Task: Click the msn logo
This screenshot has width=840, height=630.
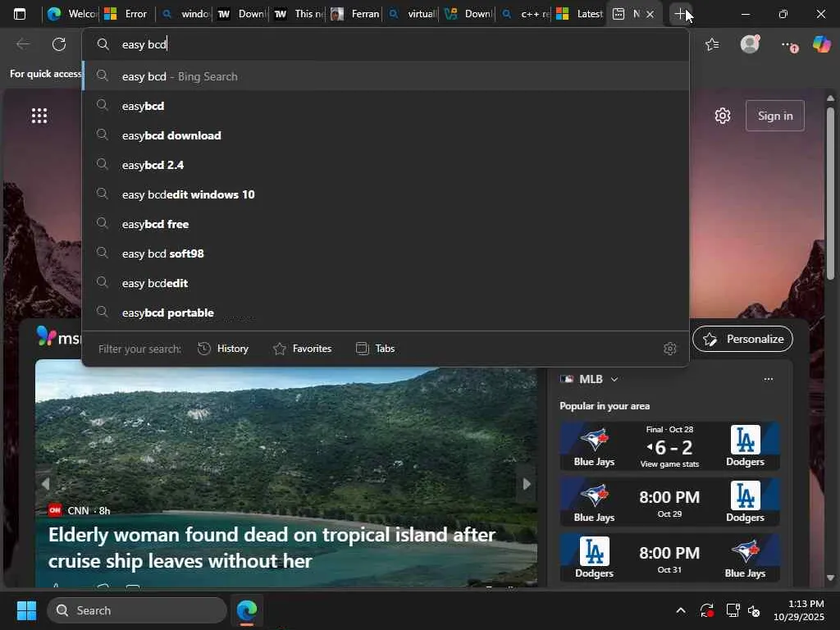Action: click(58, 337)
